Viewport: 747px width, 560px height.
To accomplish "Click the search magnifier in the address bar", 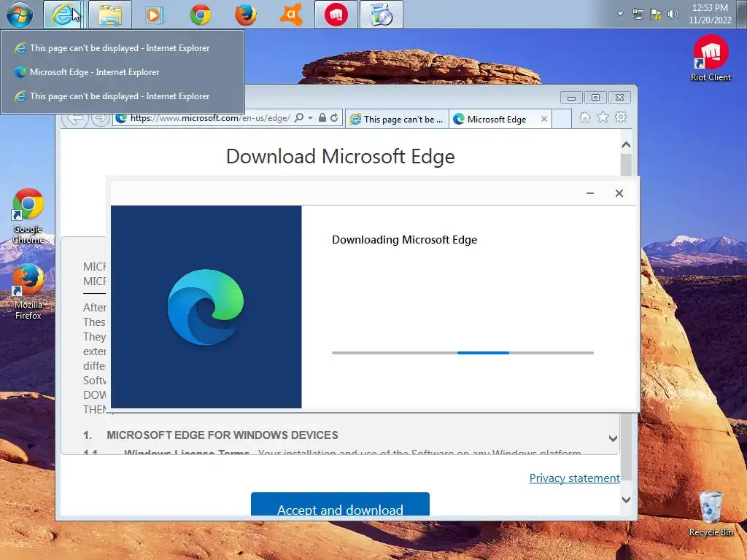I will (298, 117).
